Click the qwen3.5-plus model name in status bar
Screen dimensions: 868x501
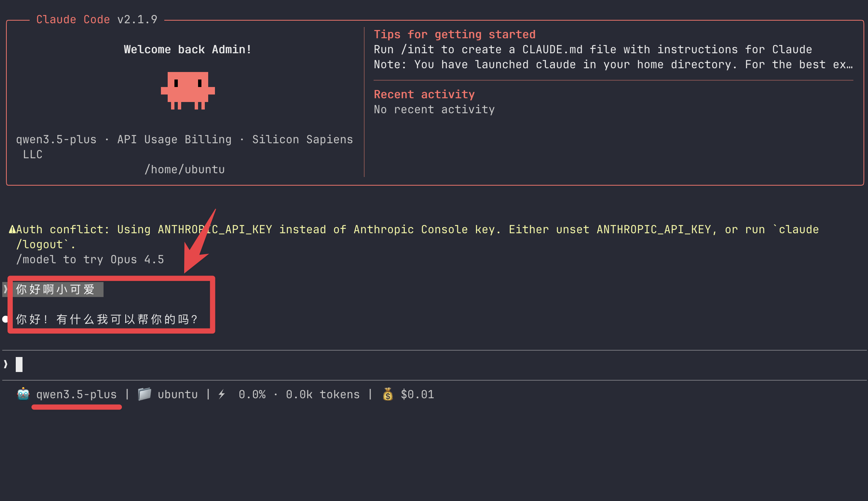(x=77, y=394)
